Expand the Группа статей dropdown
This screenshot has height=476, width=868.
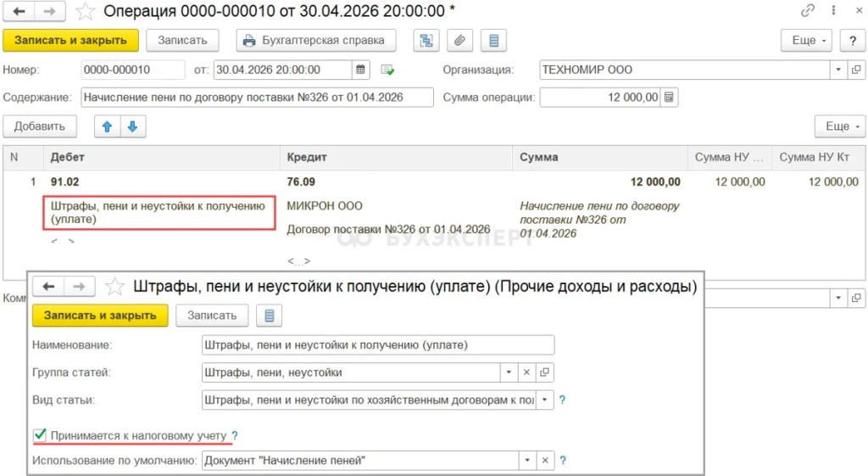(x=509, y=372)
